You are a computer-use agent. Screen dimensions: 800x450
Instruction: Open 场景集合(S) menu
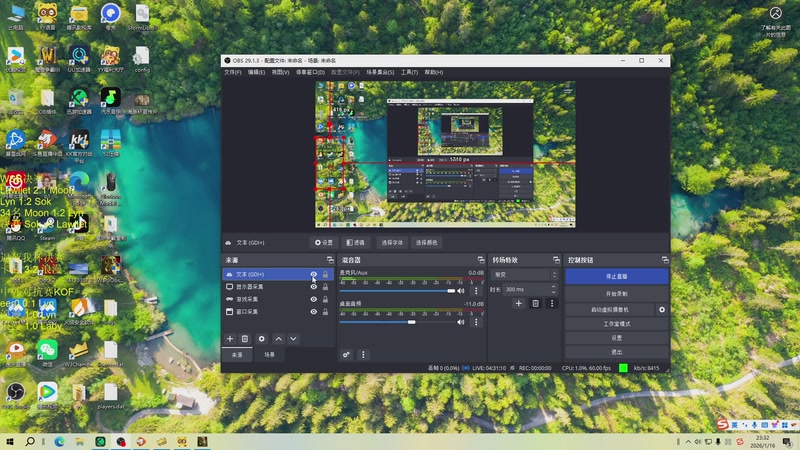(380, 72)
